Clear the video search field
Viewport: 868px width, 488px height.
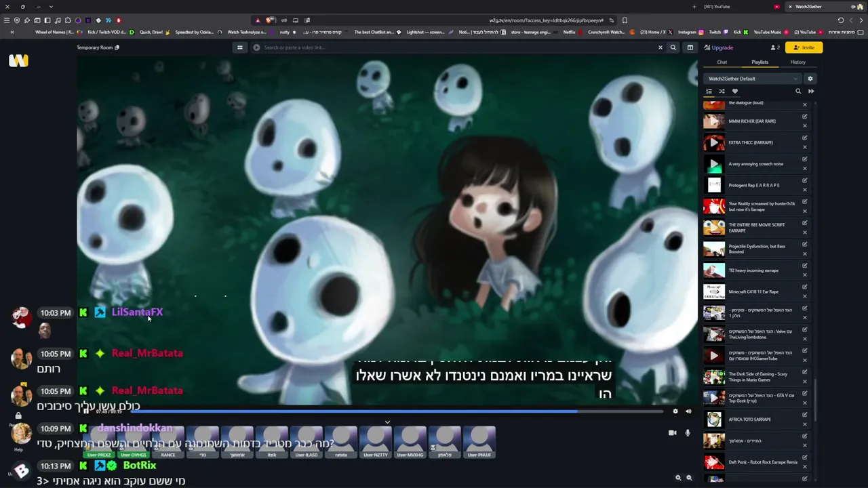[660, 47]
